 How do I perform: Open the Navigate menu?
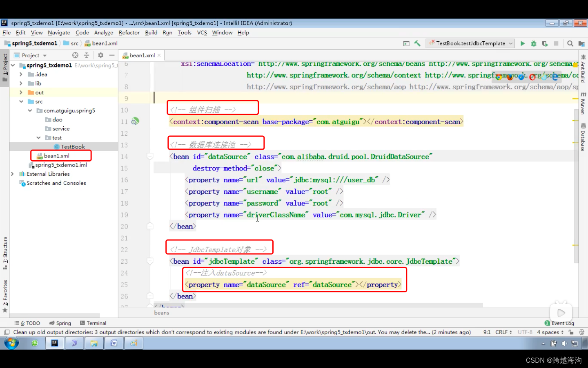pyautogui.click(x=59, y=33)
